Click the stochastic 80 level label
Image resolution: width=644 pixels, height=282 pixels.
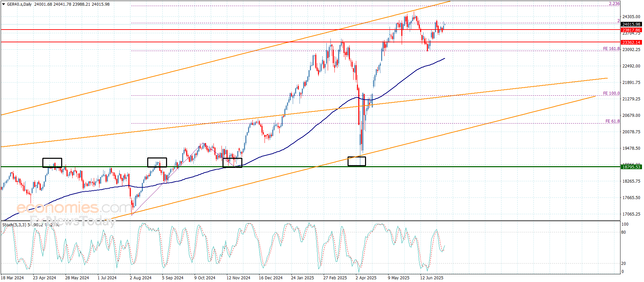[623, 232]
